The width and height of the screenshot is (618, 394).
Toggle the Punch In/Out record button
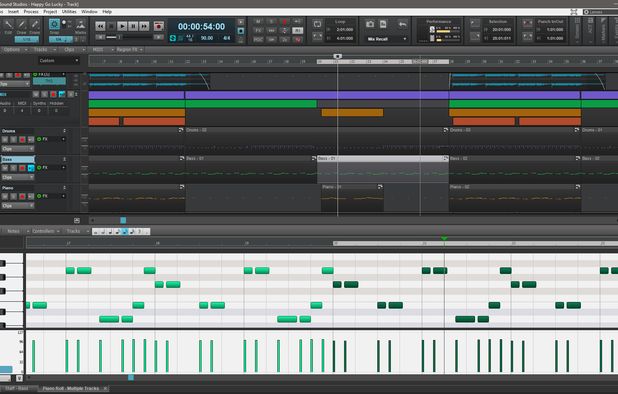(527, 24)
